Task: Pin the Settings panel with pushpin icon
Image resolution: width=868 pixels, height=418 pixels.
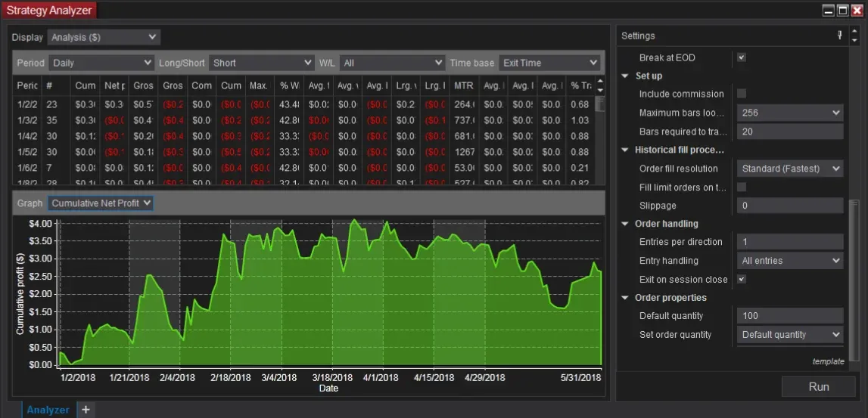Action: coord(840,36)
